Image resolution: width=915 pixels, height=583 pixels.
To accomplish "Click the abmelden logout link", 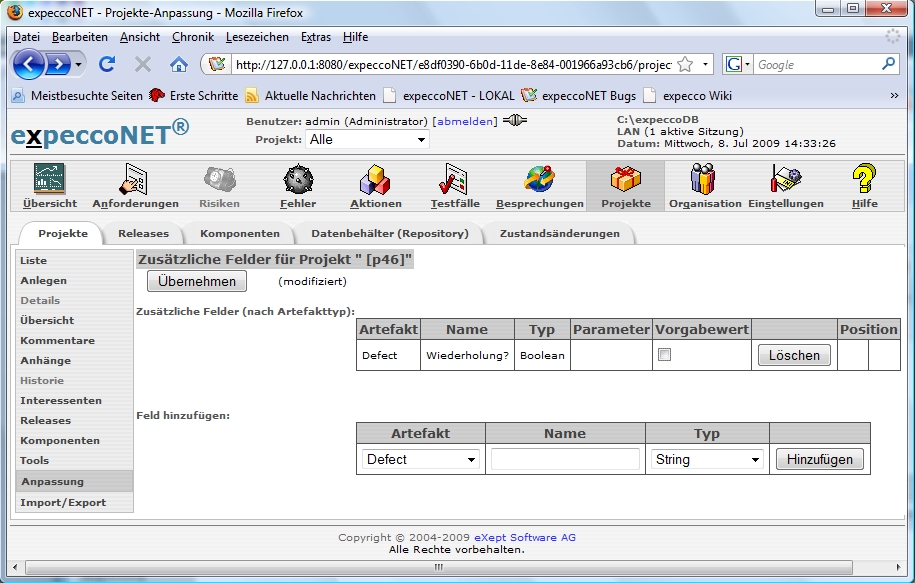I will coord(464,121).
